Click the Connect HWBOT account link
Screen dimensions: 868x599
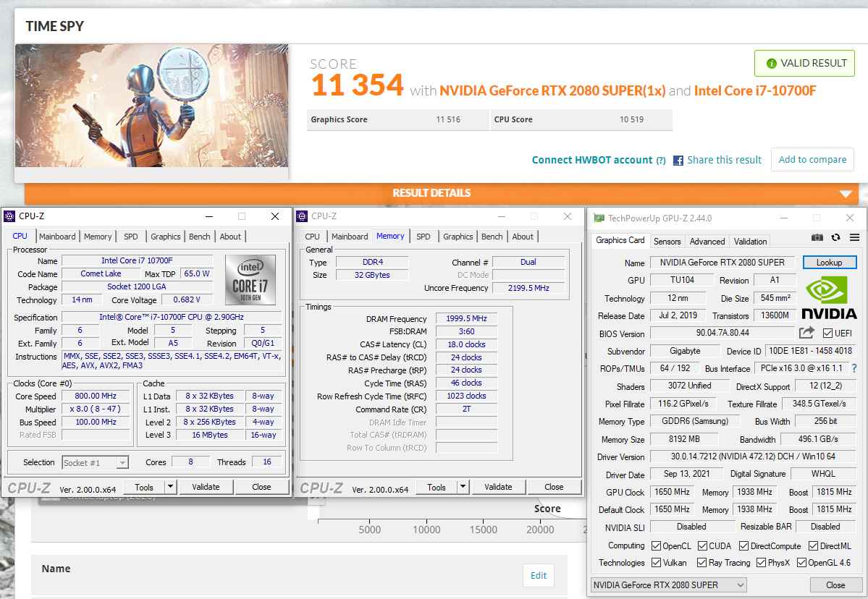click(x=591, y=160)
